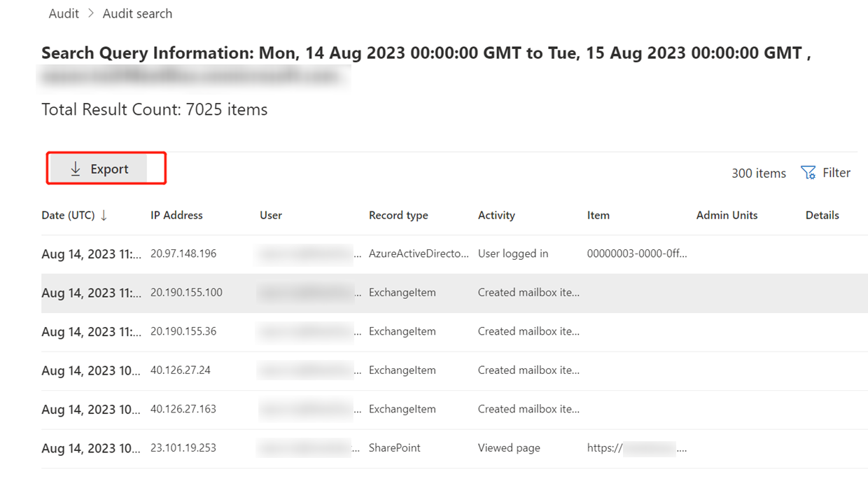Screen dimensions: 868x479
Task: Click the '300 items' count label
Action: 758,172
